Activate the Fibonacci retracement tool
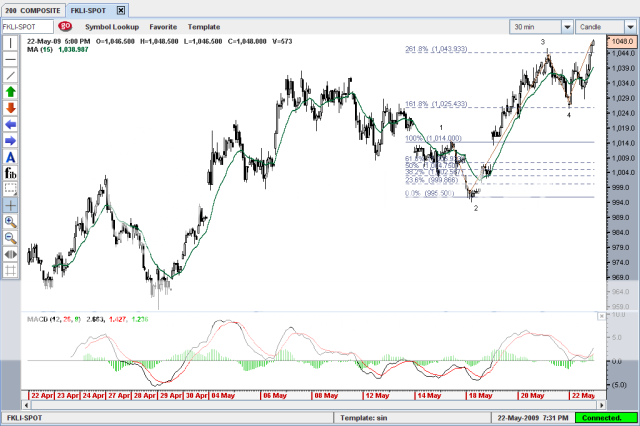Screen dimensions: 640x426 point(10,173)
